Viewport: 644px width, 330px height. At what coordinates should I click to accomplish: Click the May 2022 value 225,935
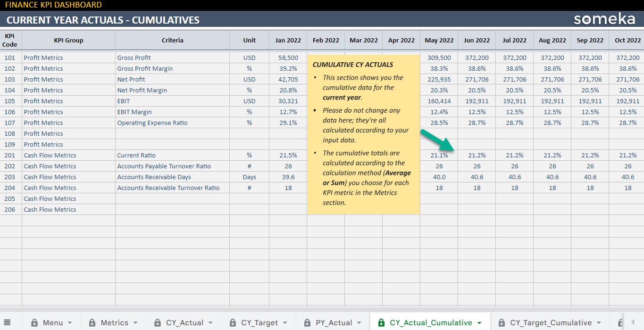click(x=439, y=79)
